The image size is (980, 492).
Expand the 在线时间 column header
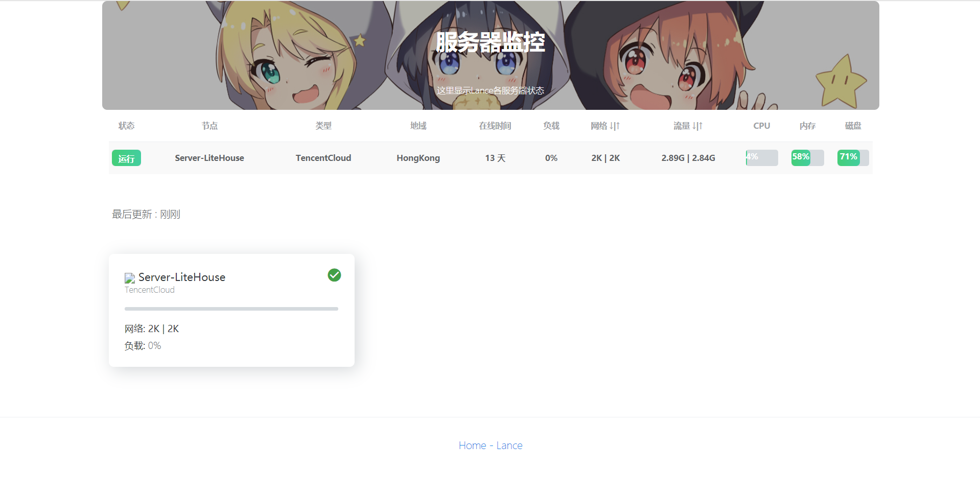pyautogui.click(x=494, y=126)
